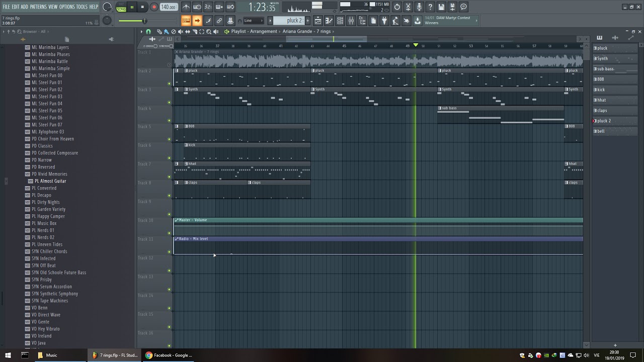Screen dimensions: 644x362
Task: Click the undo history icon
Action: 397,7
